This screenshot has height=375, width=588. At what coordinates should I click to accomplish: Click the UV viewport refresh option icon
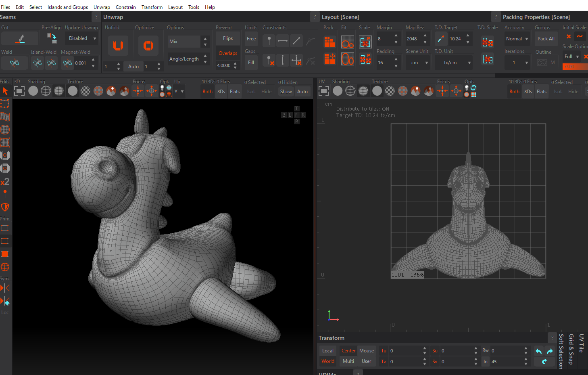click(473, 88)
